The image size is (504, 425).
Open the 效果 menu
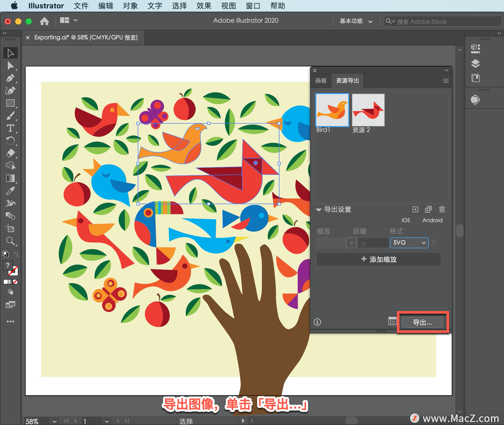pos(204,6)
